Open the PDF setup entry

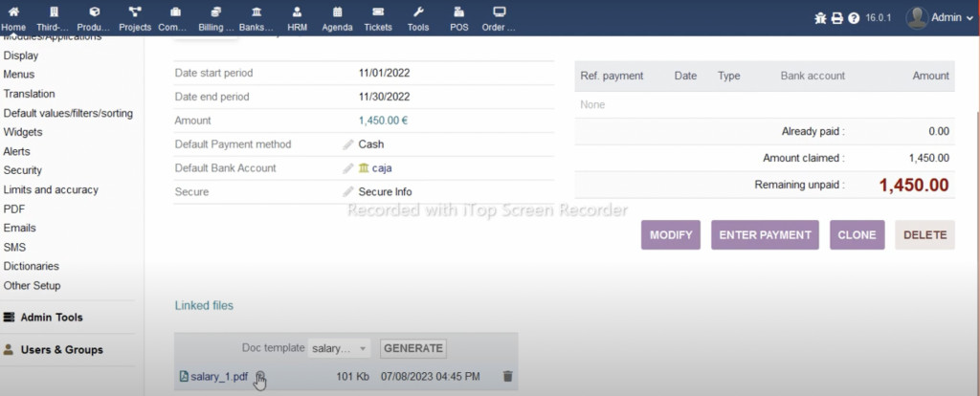(13, 209)
